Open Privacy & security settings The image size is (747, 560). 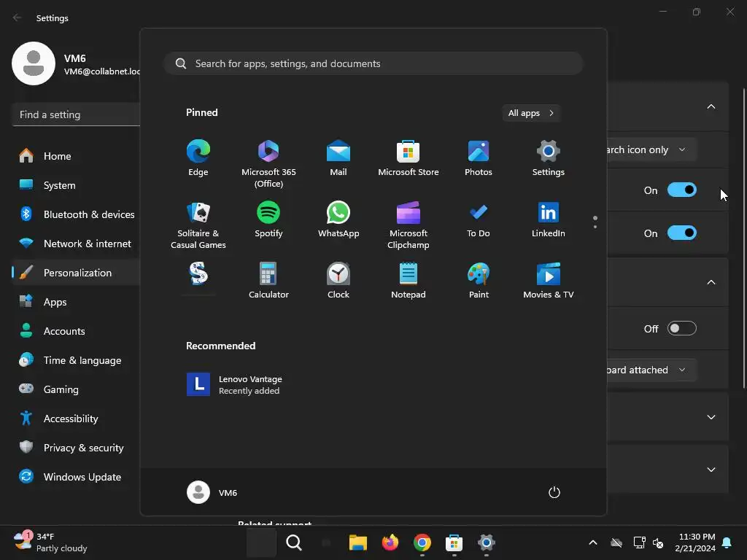click(76, 448)
